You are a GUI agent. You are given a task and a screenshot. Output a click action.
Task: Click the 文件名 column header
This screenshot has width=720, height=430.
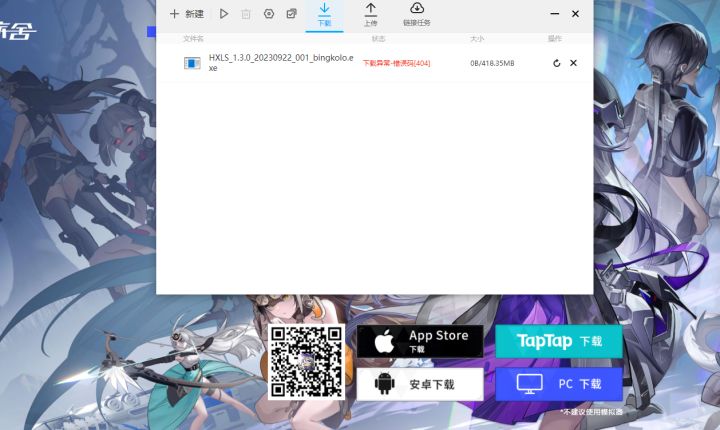coord(193,39)
